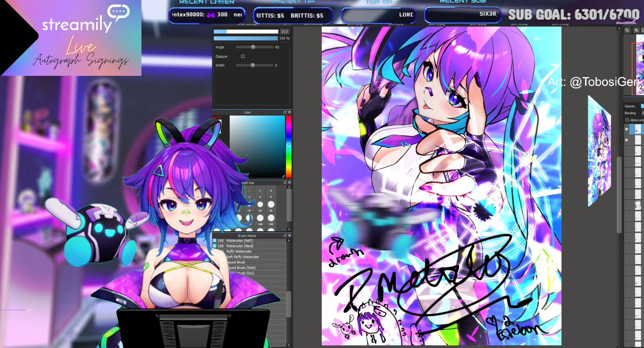Pick a shade in the color square
The width and height of the screenshot is (644, 348).
coord(257,147)
